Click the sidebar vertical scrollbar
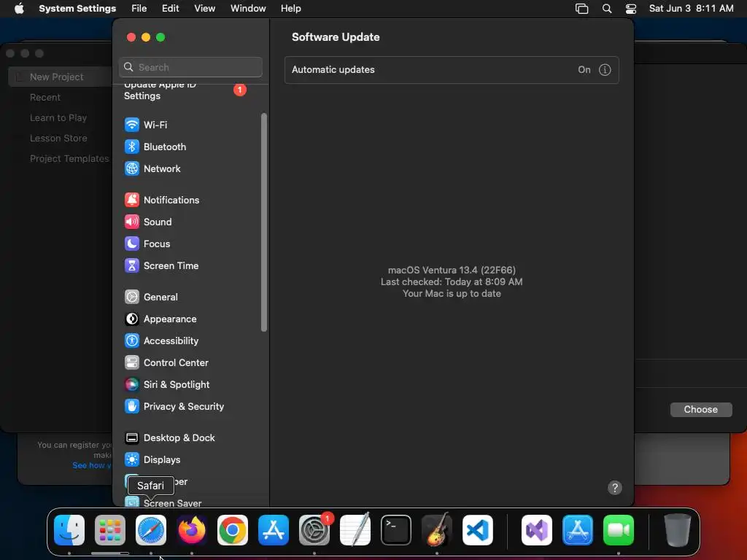747x560 pixels. (x=264, y=222)
